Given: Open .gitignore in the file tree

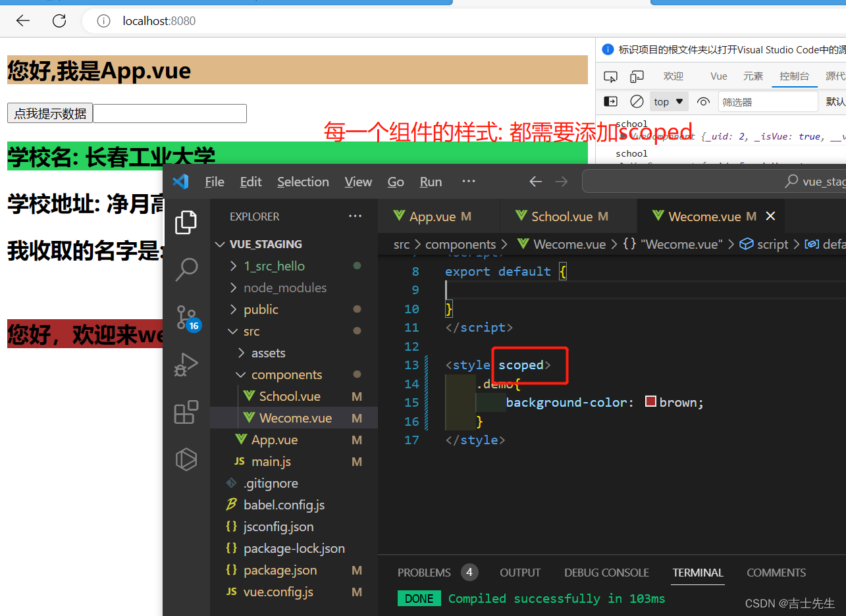Looking at the screenshot, I should pyautogui.click(x=294, y=483).
